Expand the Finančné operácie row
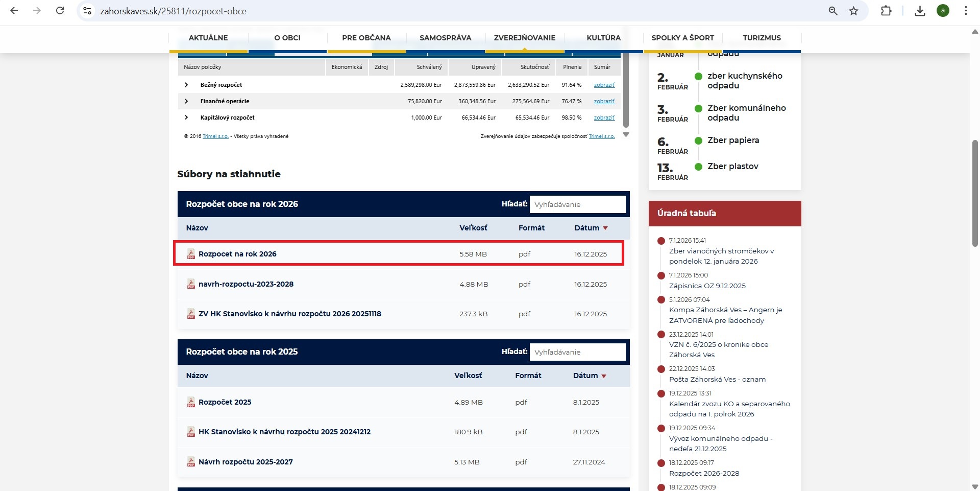This screenshot has height=491, width=980. 186,101
